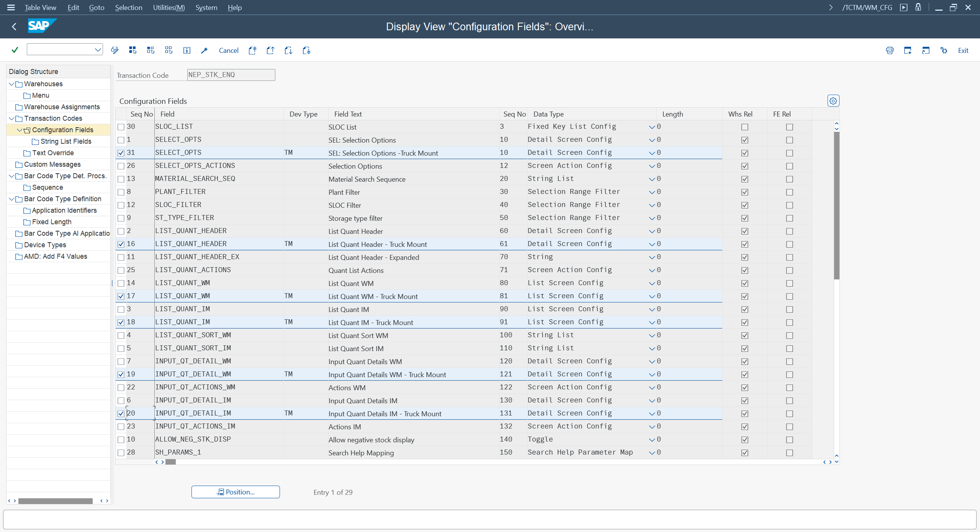Open the Goto menu

click(97, 7)
